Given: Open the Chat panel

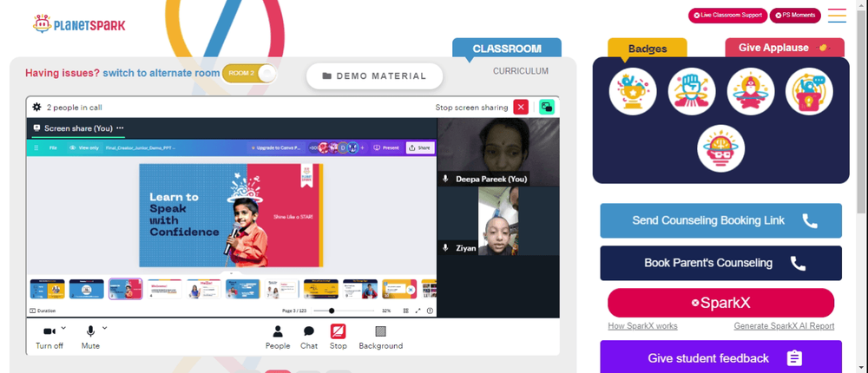Looking at the screenshot, I should point(309,337).
